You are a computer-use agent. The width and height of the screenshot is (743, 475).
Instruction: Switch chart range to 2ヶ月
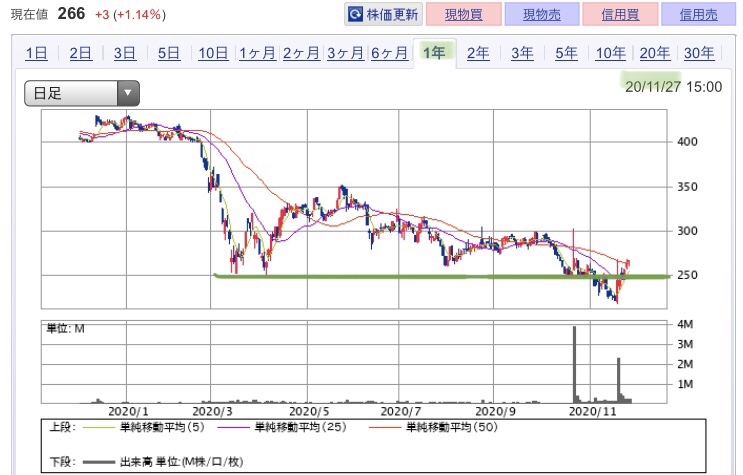pyautogui.click(x=301, y=53)
